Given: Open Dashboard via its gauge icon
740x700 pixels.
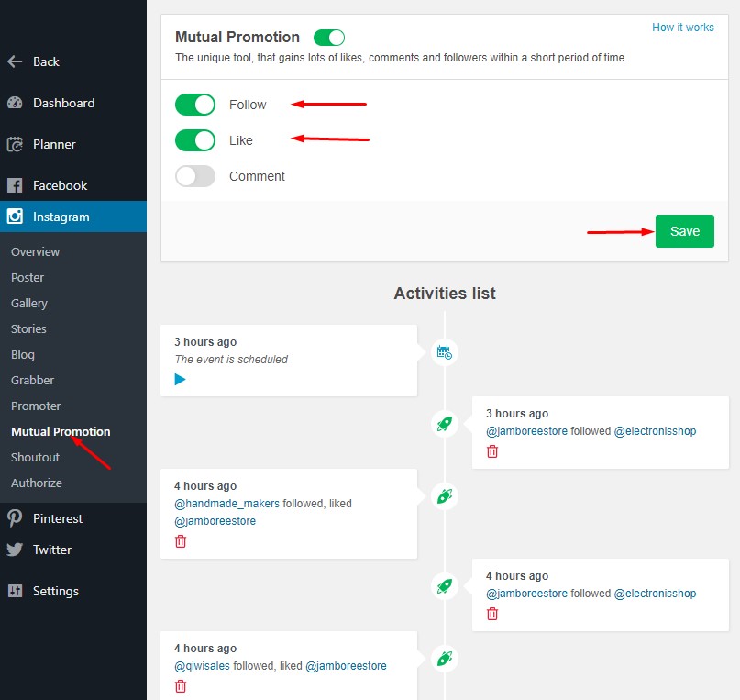Looking at the screenshot, I should (15, 103).
